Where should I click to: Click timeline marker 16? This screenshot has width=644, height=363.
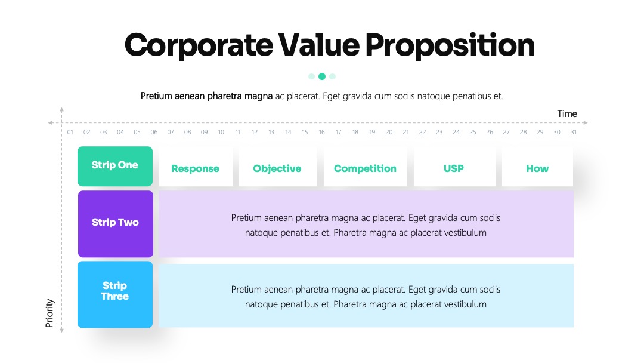click(x=321, y=132)
